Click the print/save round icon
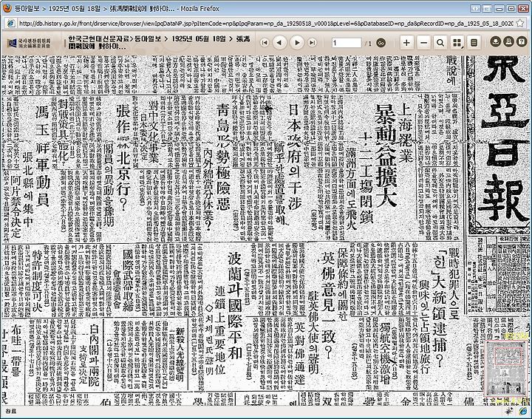532x419 pixels. [x=508, y=42]
